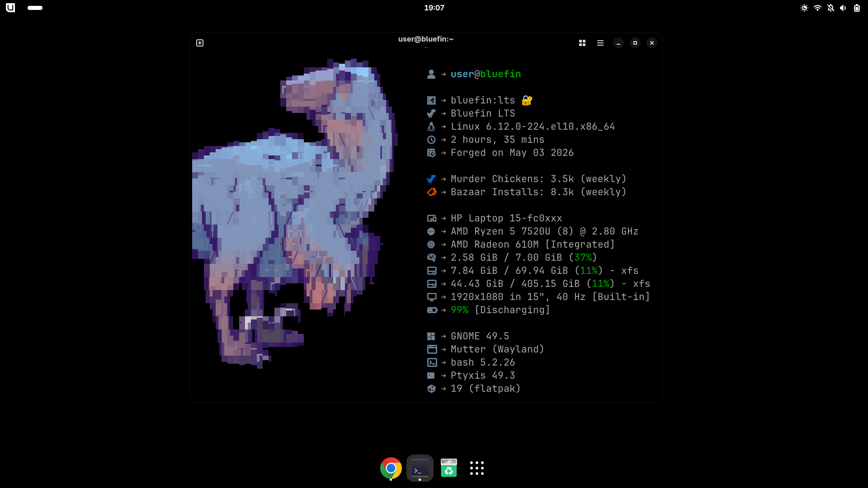Click the user icon beside user@bluefin

(431, 74)
